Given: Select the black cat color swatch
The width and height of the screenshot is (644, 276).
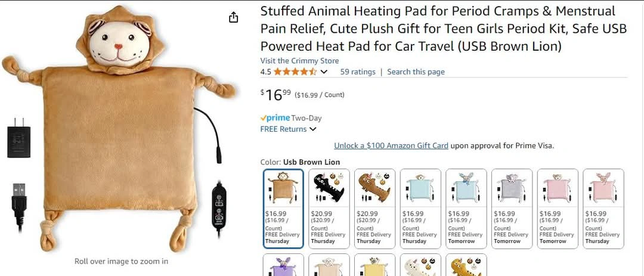Looking at the screenshot, I should coord(329,209).
